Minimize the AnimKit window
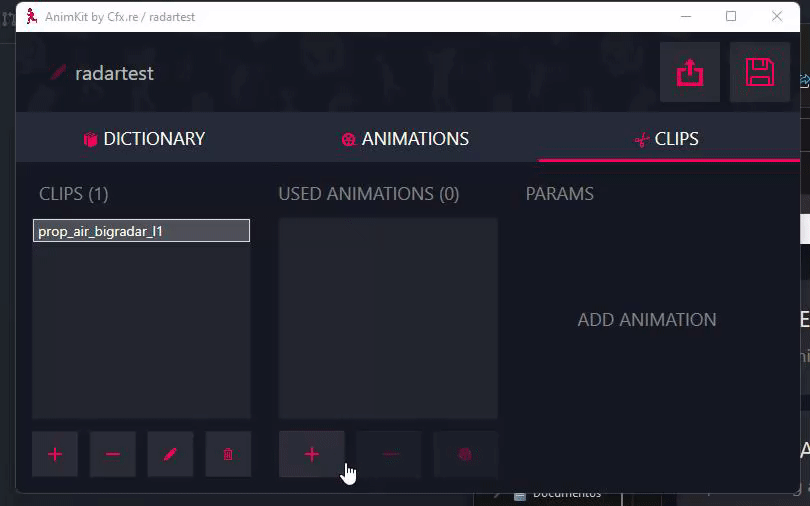Image resolution: width=810 pixels, height=506 pixels. (686, 17)
